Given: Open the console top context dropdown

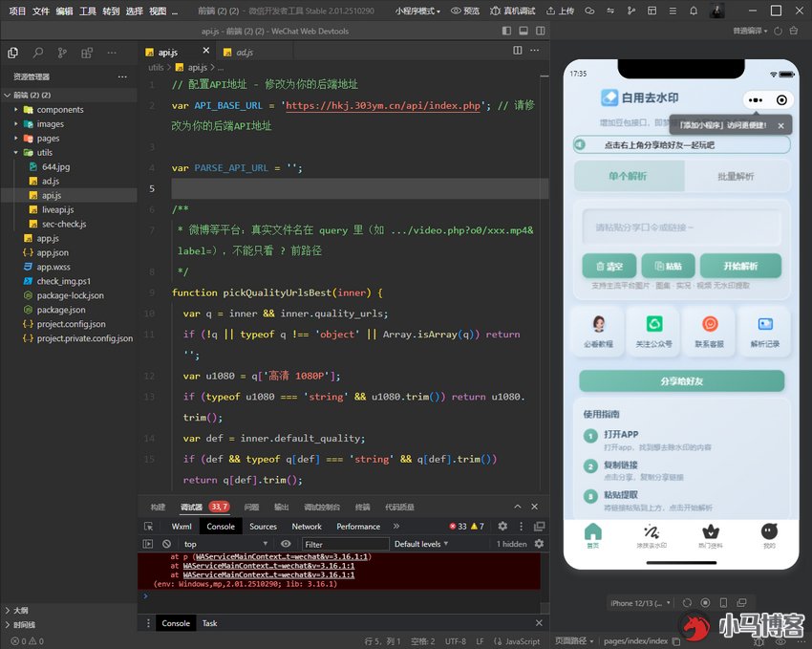Looking at the screenshot, I should (x=225, y=544).
